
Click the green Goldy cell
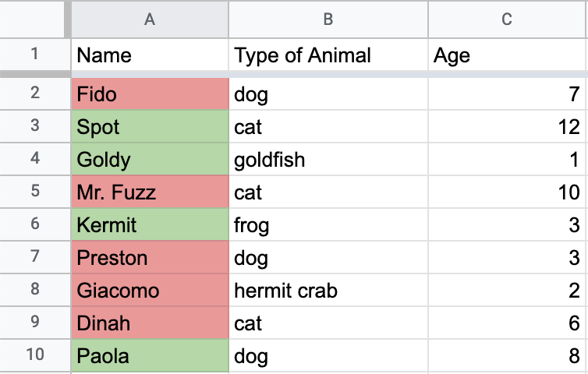tap(150, 160)
